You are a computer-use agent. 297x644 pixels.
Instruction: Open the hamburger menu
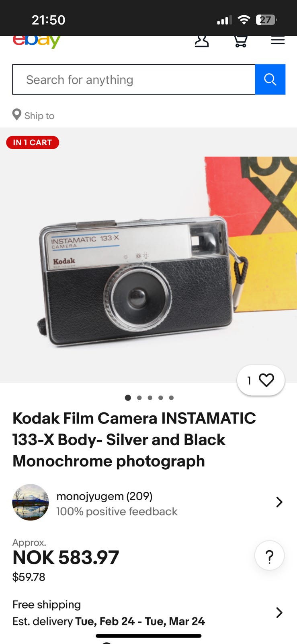pos(278,40)
